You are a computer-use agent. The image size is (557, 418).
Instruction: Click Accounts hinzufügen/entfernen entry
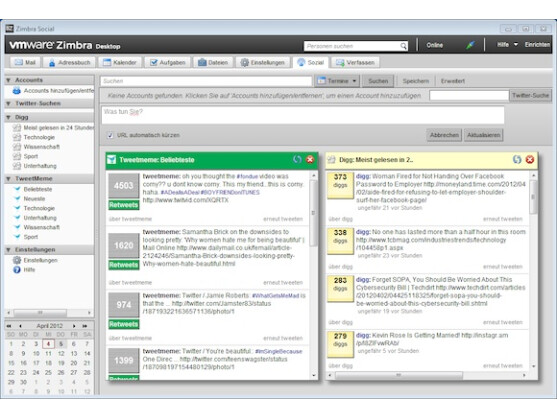click(53, 91)
